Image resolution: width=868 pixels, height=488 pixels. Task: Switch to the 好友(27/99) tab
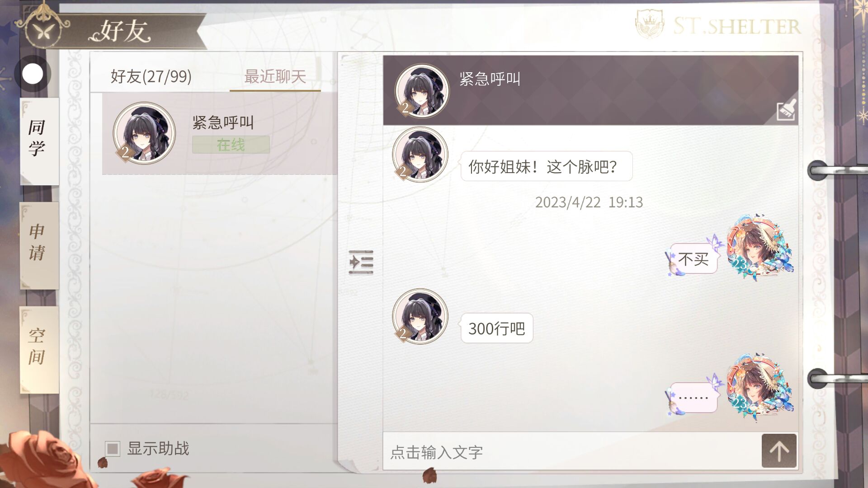(x=151, y=76)
